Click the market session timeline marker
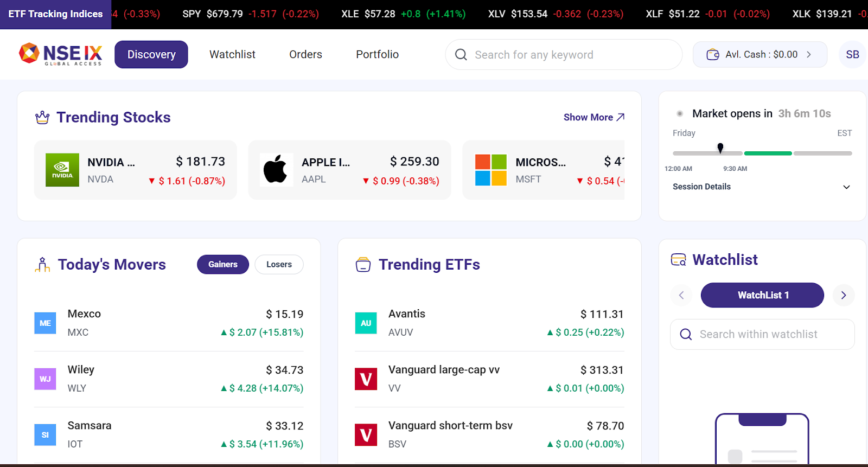Image resolution: width=868 pixels, height=467 pixels. coord(720,148)
